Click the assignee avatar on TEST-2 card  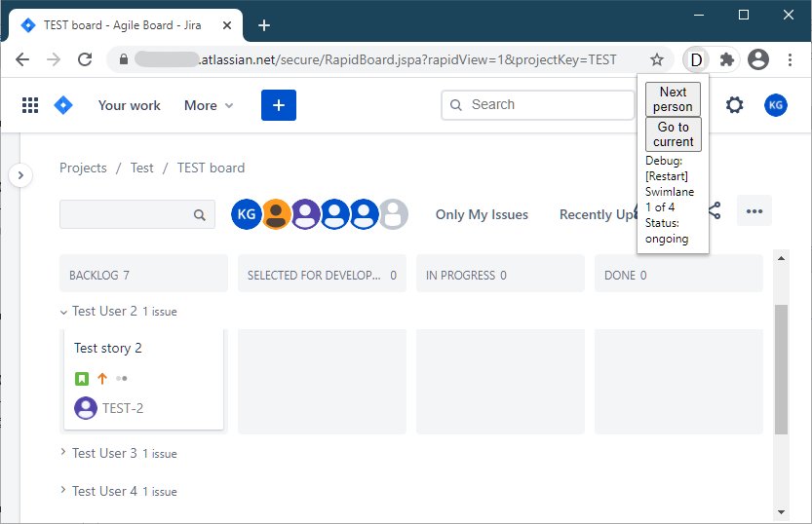tap(86, 408)
